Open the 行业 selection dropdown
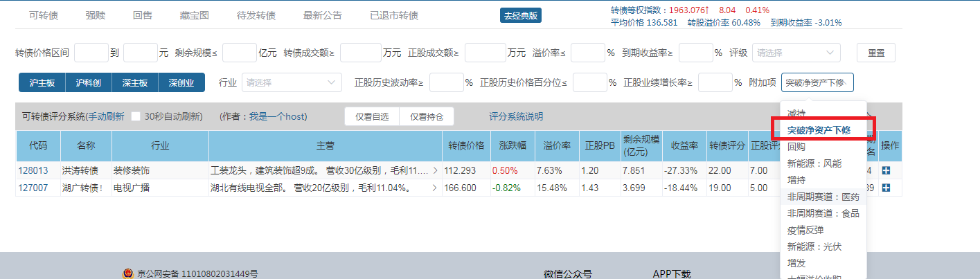This screenshot has height=279, width=980. [291, 82]
